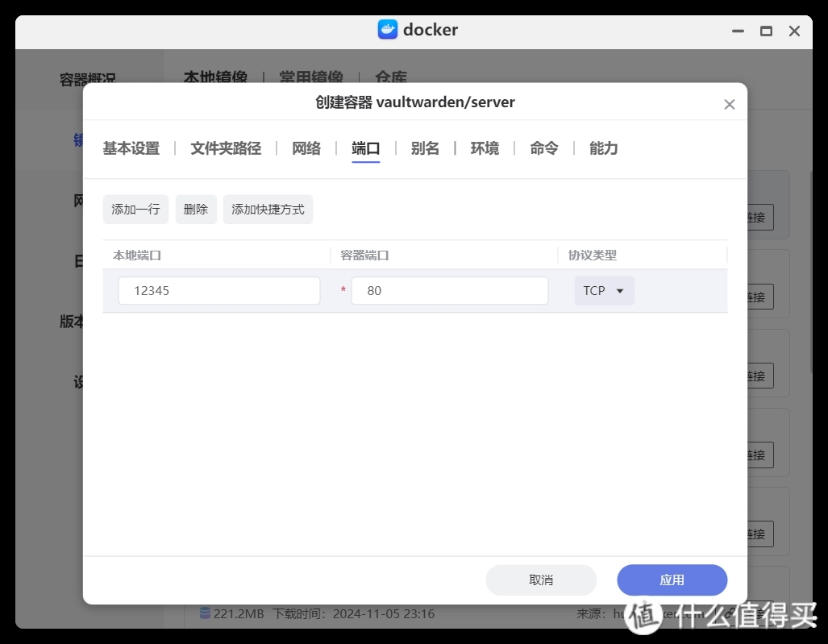The image size is (828, 644).
Task: Click the 删除 button
Action: (196, 210)
